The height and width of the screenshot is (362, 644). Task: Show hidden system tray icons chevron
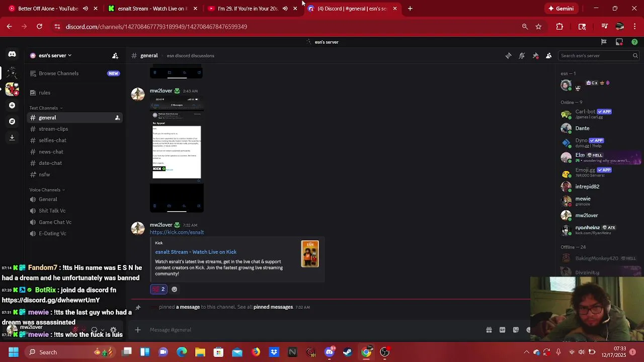pos(527,352)
